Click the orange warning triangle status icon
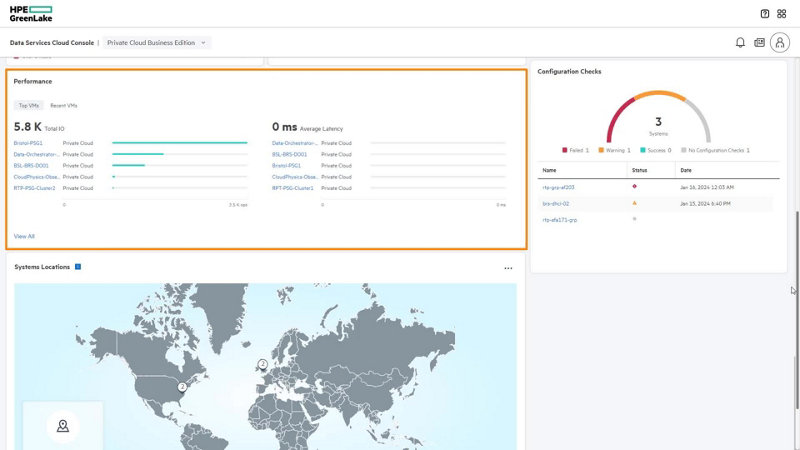 pyautogui.click(x=634, y=203)
